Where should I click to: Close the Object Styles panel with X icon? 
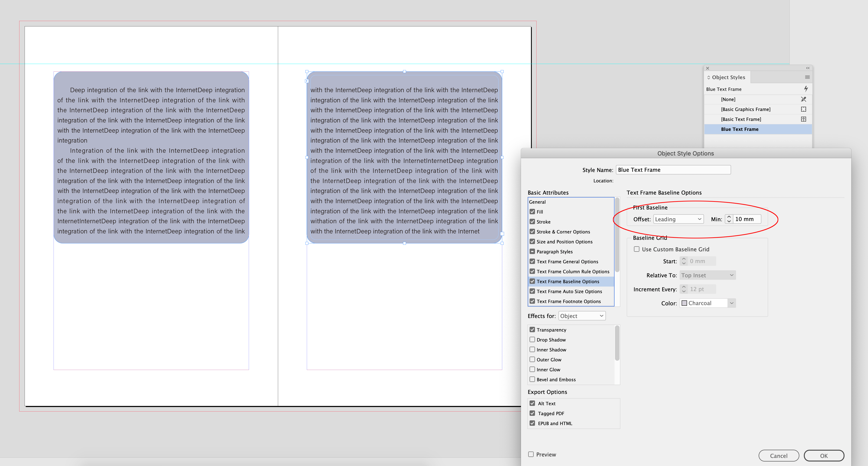click(x=708, y=68)
